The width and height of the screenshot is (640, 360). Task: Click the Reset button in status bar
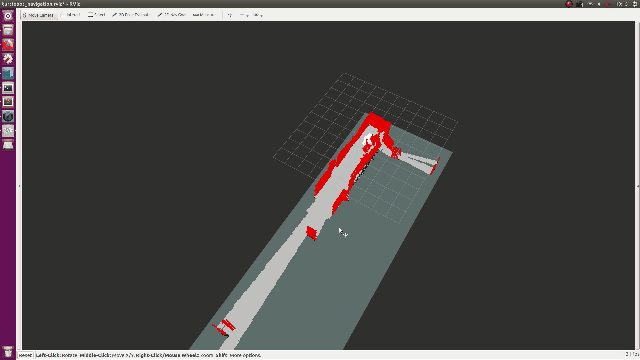25,355
